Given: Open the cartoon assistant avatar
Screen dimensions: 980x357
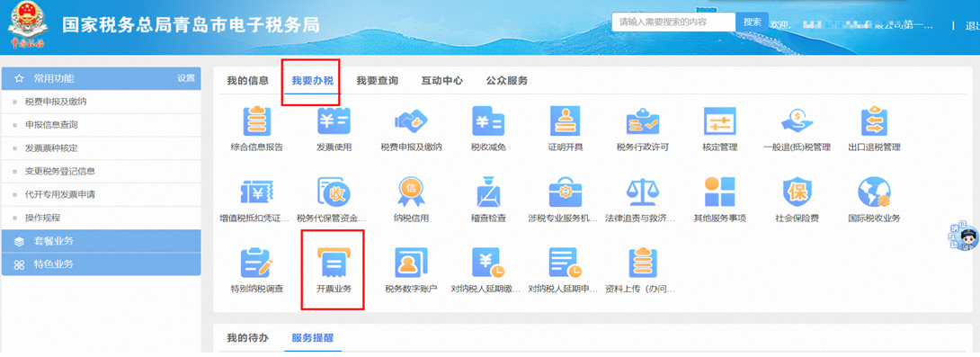Looking at the screenshot, I should click(967, 237).
